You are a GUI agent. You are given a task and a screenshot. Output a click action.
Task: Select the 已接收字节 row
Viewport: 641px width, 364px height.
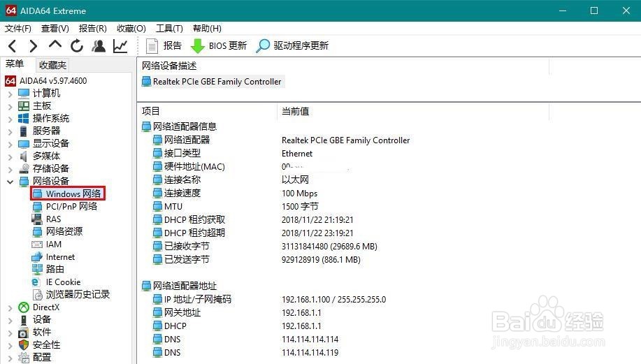pos(181,247)
